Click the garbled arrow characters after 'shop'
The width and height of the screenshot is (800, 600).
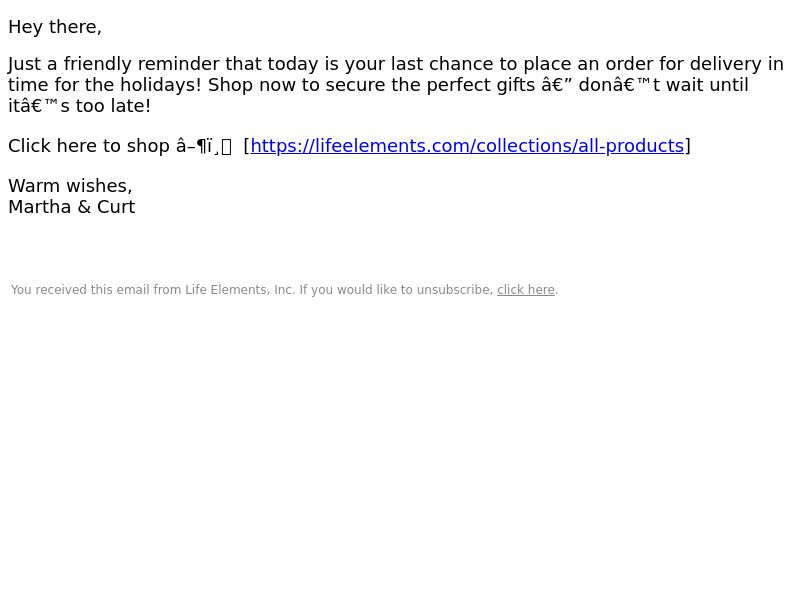[204, 146]
